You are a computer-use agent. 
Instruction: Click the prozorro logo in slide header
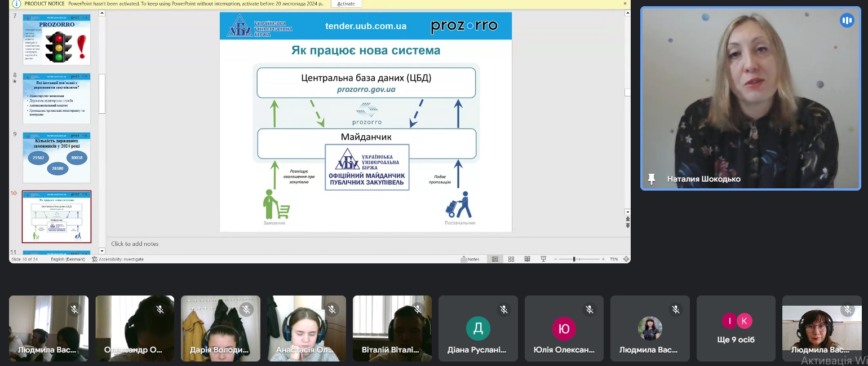click(x=464, y=26)
